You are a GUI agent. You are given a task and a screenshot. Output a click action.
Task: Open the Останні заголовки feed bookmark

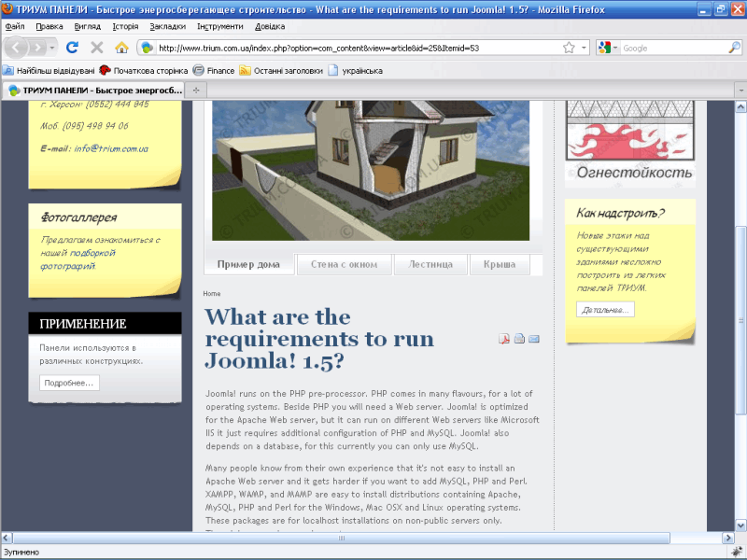click(281, 71)
